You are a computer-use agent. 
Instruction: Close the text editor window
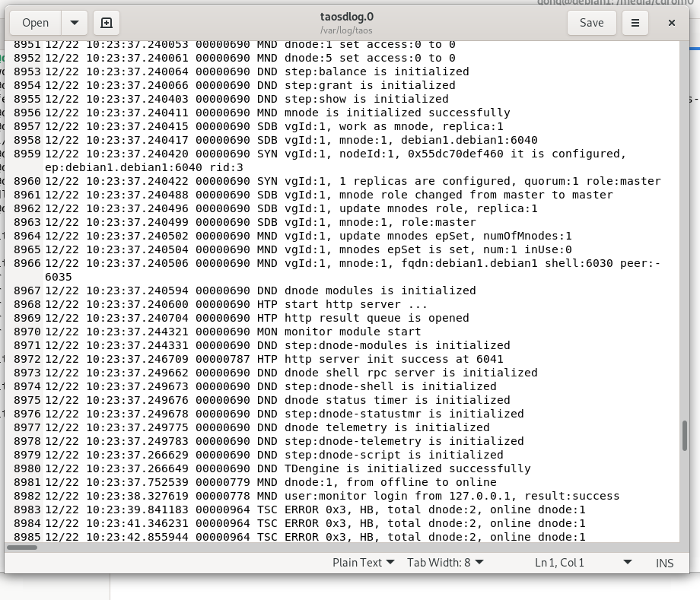(x=672, y=23)
